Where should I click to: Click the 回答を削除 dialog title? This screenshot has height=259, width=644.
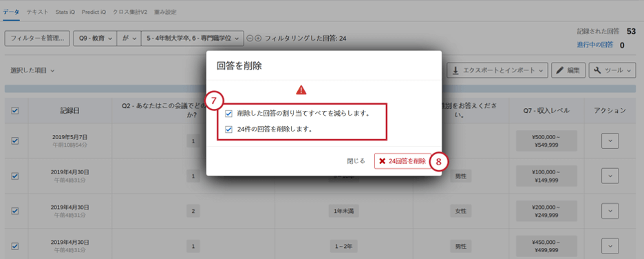tap(239, 65)
